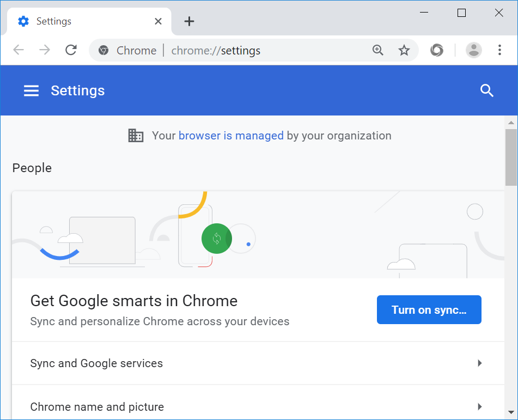This screenshot has width=518, height=420.
Task: Close the Settings tab
Action: (158, 21)
